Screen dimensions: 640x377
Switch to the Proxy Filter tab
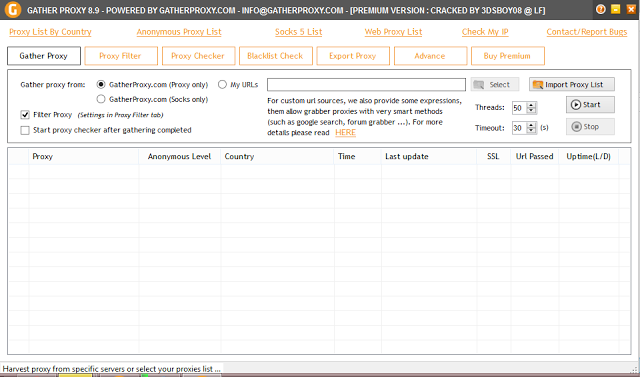click(x=121, y=56)
